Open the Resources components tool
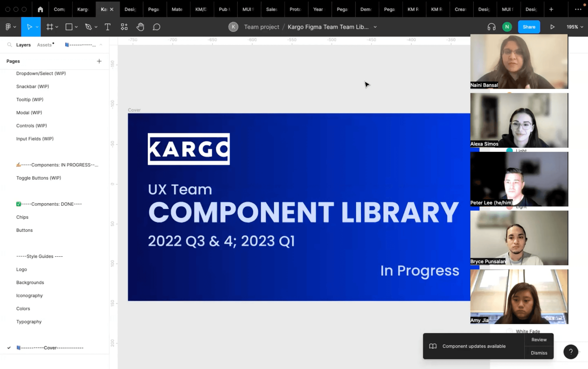 coord(124,27)
